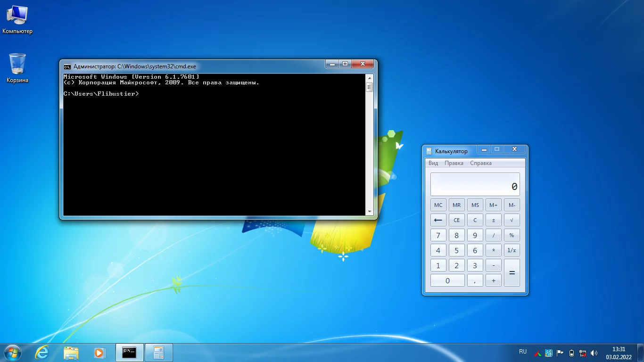
Task: Open the Action Center flag icon
Action: click(x=560, y=353)
